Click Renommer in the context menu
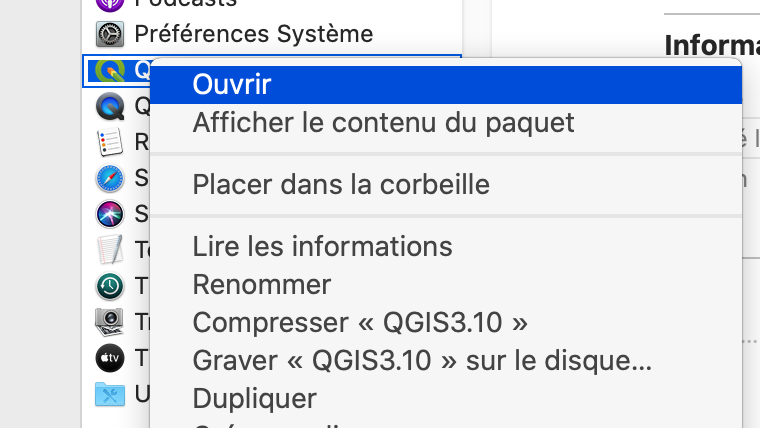The image size is (760, 428). pos(261,284)
